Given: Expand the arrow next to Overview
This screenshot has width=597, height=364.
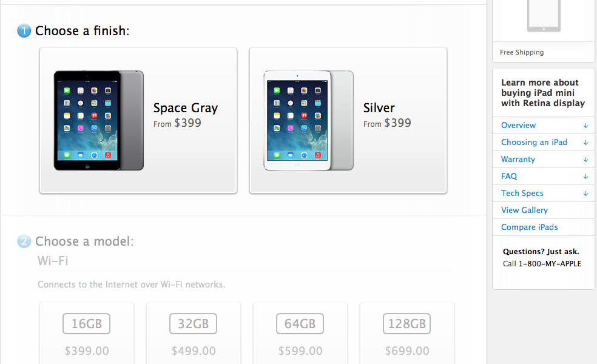Looking at the screenshot, I should [x=585, y=126].
